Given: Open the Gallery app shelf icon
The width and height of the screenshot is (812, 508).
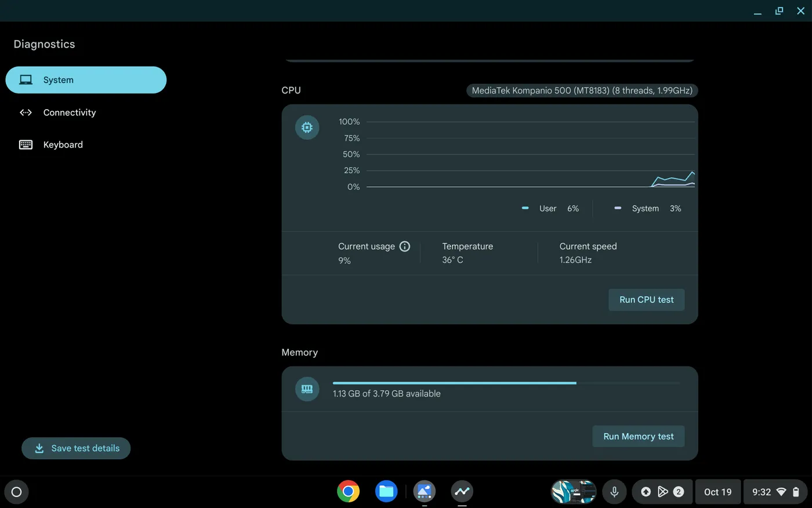Looking at the screenshot, I should (424, 492).
